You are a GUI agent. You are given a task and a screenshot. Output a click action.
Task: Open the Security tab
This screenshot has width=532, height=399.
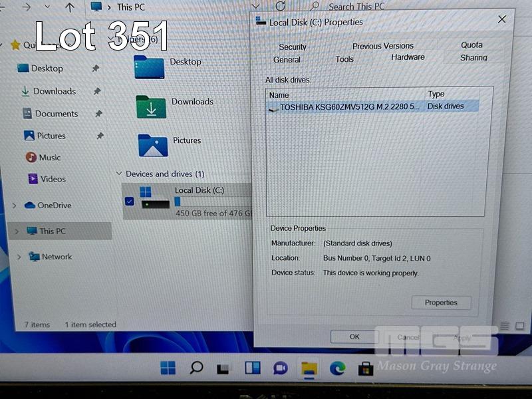pos(293,47)
